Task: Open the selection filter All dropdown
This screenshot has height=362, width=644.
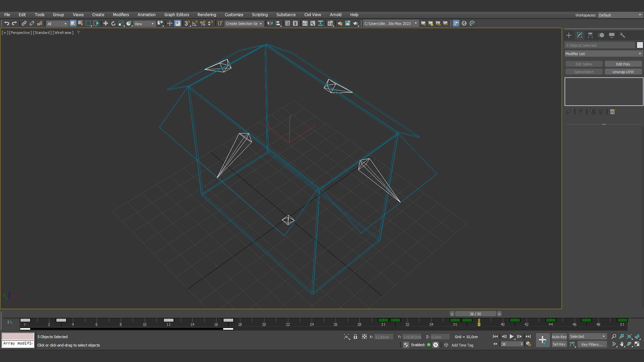Action: tap(57, 24)
